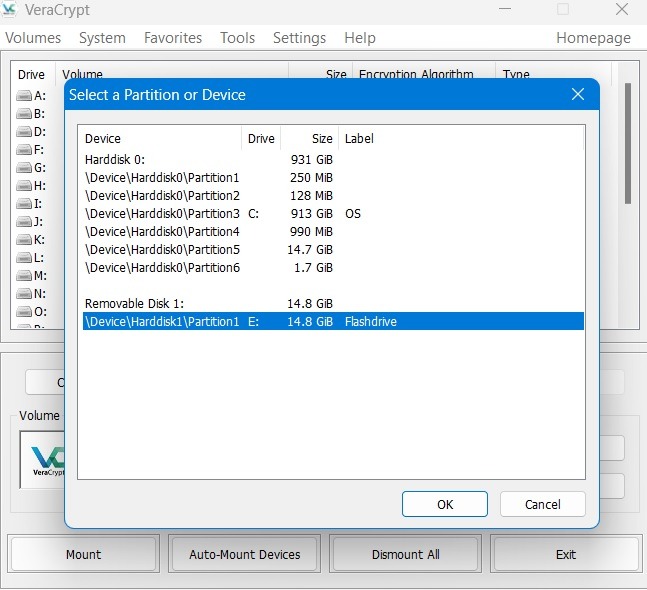
Task: Sort by Size column header in dialog
Action: click(x=310, y=139)
